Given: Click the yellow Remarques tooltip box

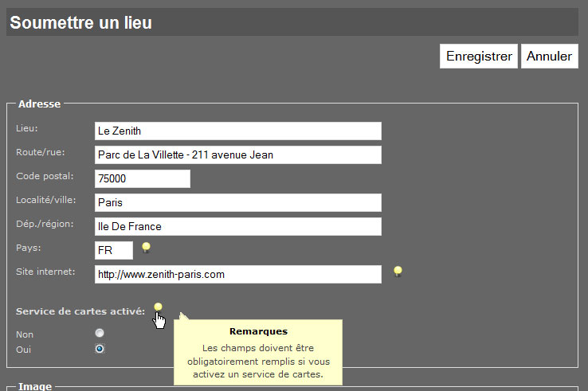Looking at the screenshot, I should [258, 353].
